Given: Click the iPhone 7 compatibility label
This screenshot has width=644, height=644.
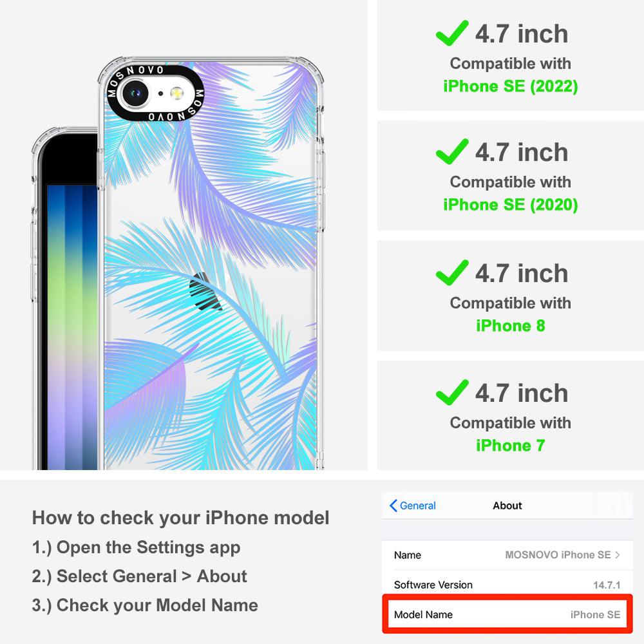Looking at the screenshot, I should [x=511, y=446].
